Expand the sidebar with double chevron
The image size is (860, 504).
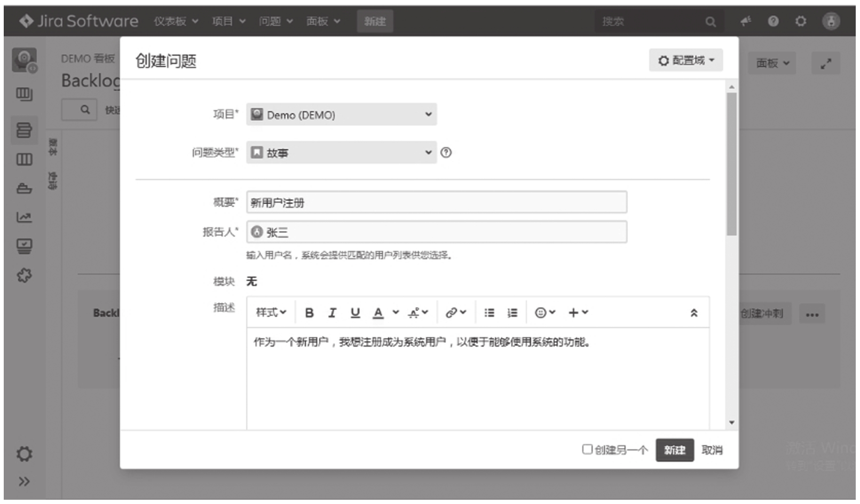pyautogui.click(x=24, y=482)
